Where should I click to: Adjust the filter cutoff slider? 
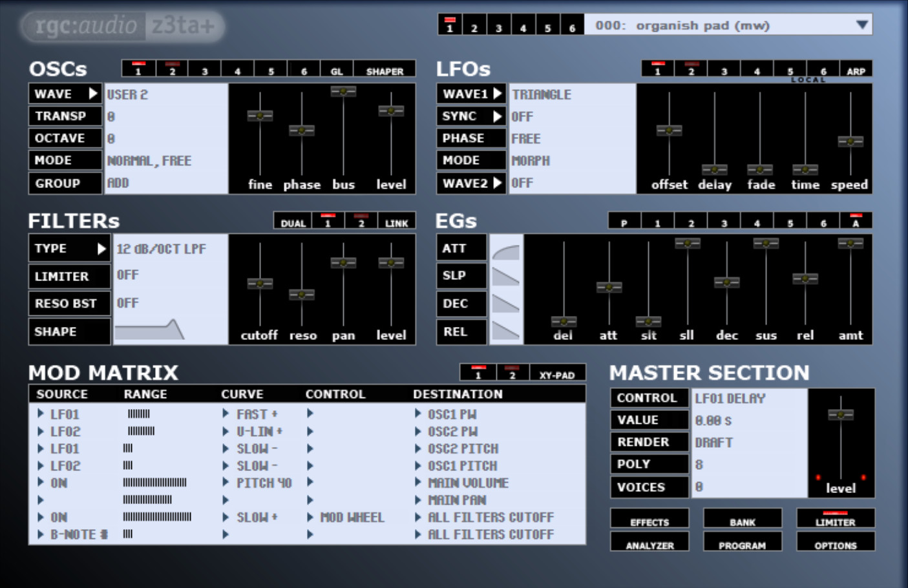[260, 284]
